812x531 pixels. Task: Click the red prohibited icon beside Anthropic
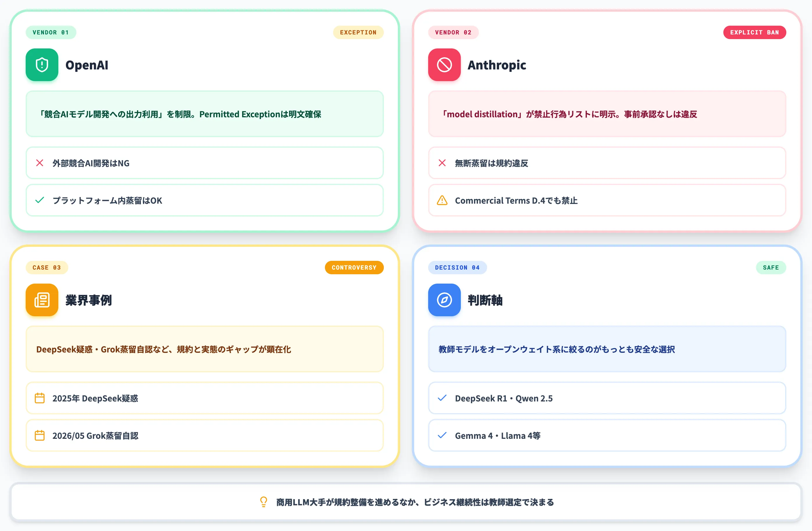pos(444,65)
